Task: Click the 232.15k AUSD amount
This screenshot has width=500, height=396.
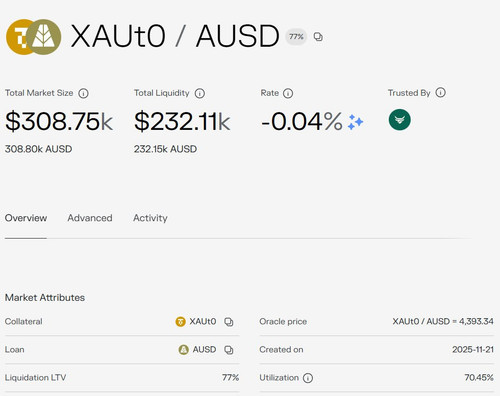Action: (x=165, y=149)
